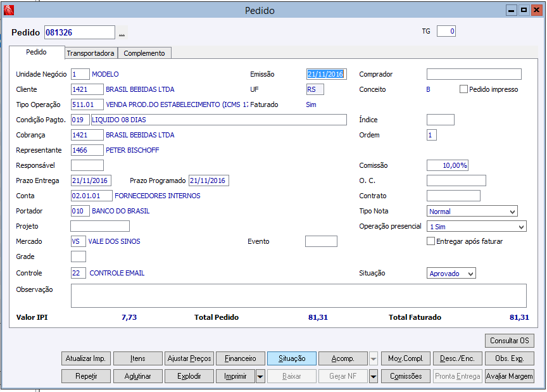
Task: Click the Conta field 02.01.01
Action: point(92,196)
